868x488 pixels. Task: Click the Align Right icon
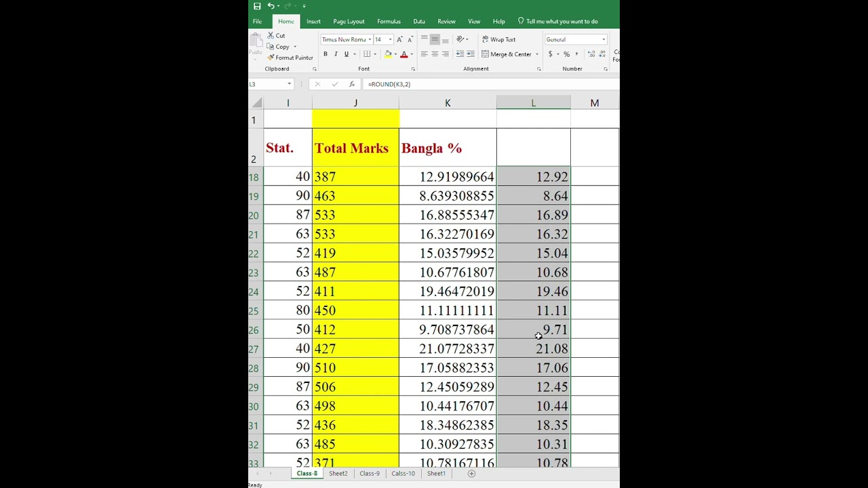tap(446, 54)
